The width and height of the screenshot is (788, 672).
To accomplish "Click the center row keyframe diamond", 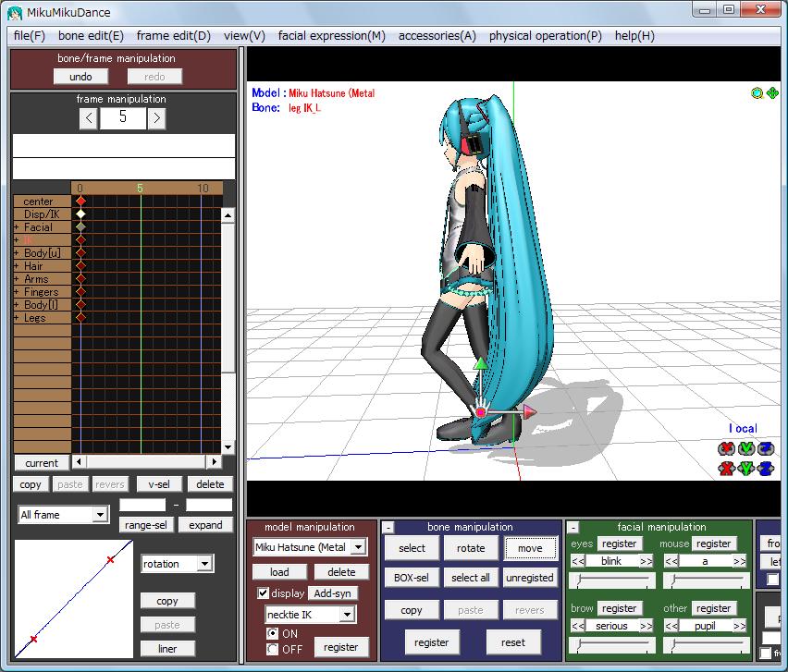I will point(80,201).
